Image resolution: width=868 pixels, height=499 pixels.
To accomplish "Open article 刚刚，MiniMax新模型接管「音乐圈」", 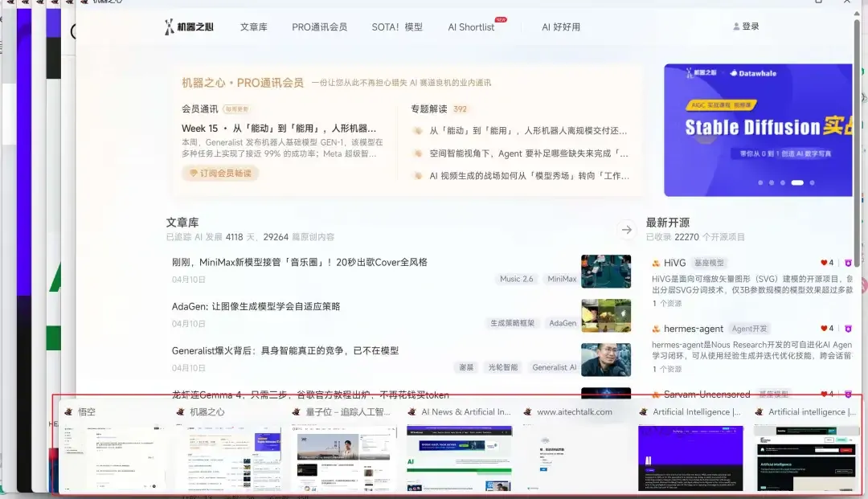I will point(300,262).
